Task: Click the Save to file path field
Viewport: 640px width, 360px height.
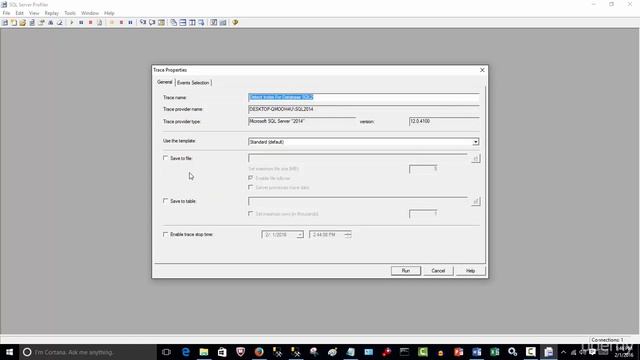Action: click(358, 158)
